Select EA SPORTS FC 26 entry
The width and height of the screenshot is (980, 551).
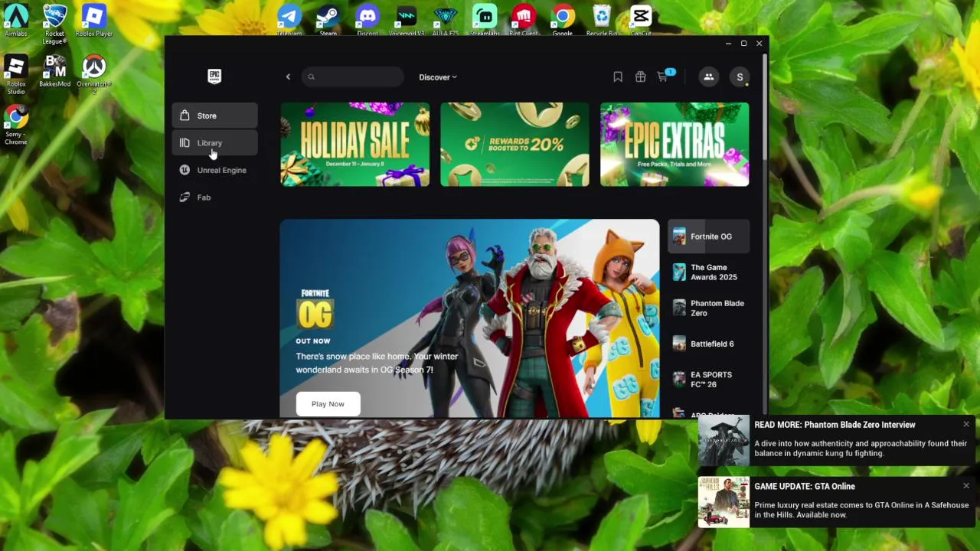tap(709, 380)
